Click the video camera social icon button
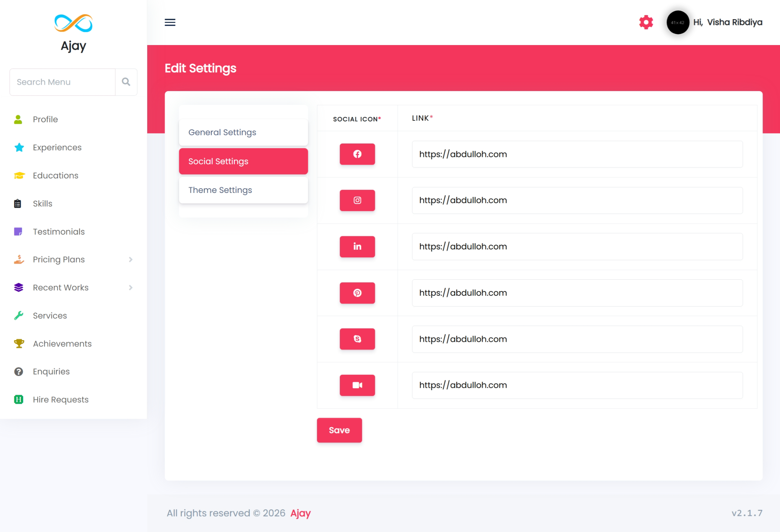Image resolution: width=780 pixels, height=532 pixels. pos(357,385)
